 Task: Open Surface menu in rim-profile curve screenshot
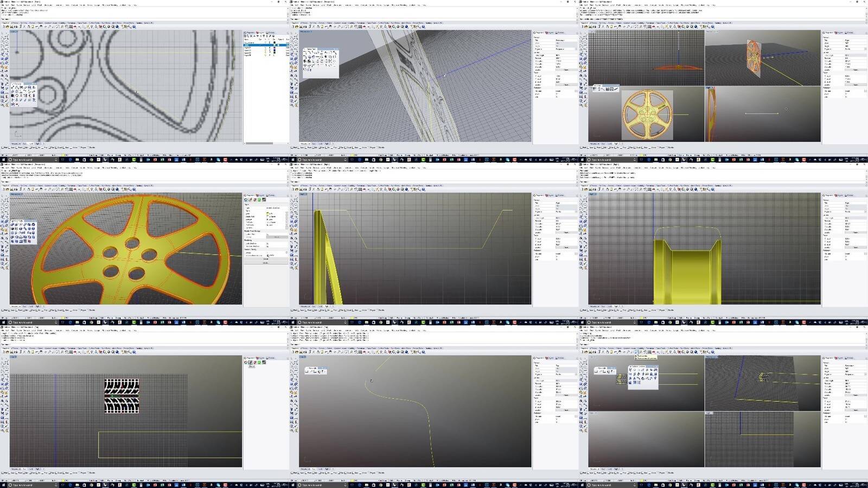(x=316, y=168)
